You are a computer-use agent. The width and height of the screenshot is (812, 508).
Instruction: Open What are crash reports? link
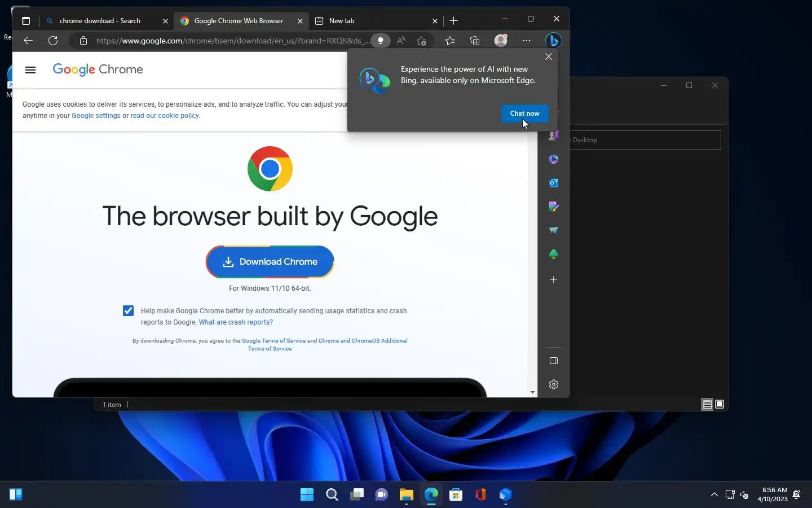coord(236,322)
